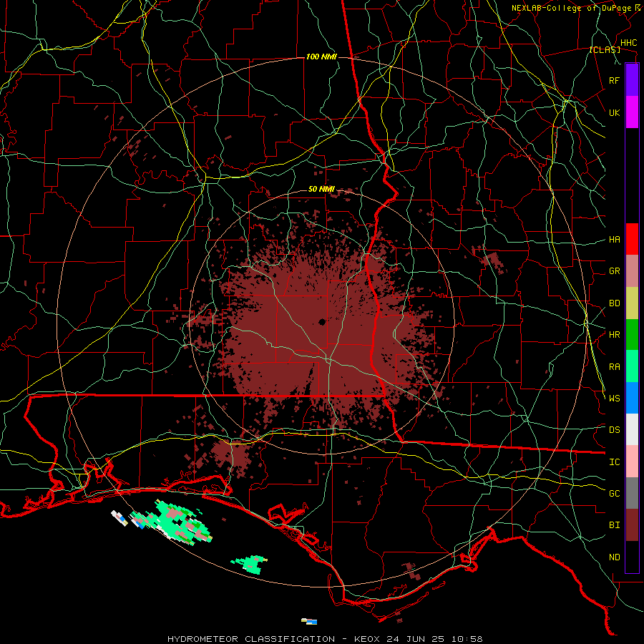Image resolution: width=644 pixels, height=644 pixels.
Task: Click the 'BI' legend label
Action: (614, 525)
